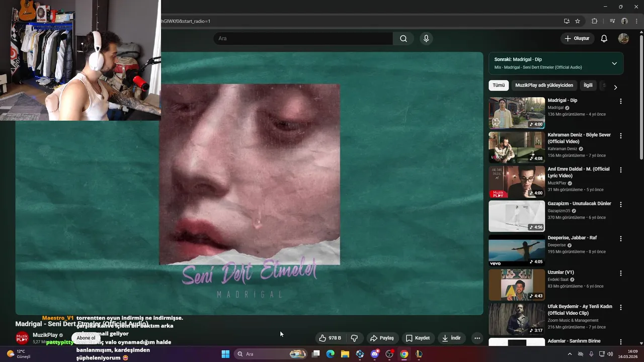Click the Oluştur create button

[577, 39]
